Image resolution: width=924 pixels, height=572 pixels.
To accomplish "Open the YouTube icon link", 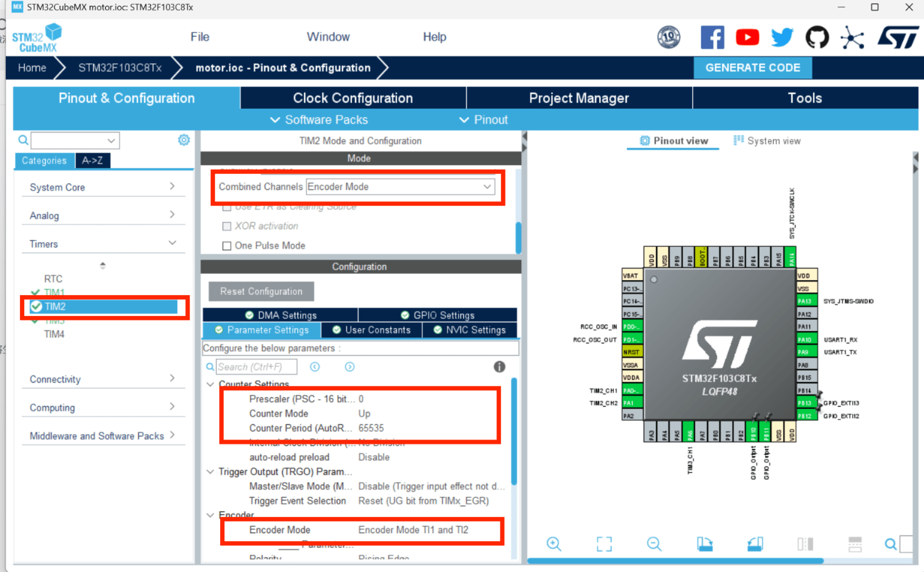I will tap(747, 37).
